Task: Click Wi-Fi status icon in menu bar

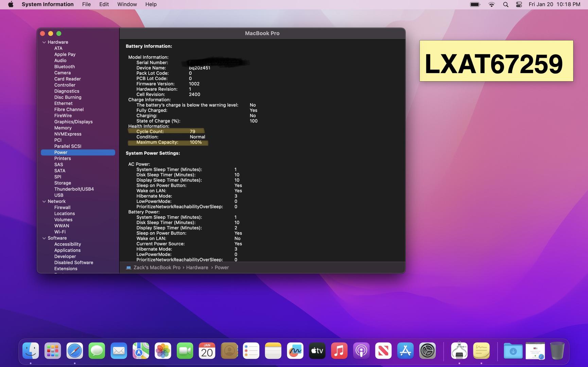Action: click(x=491, y=4)
